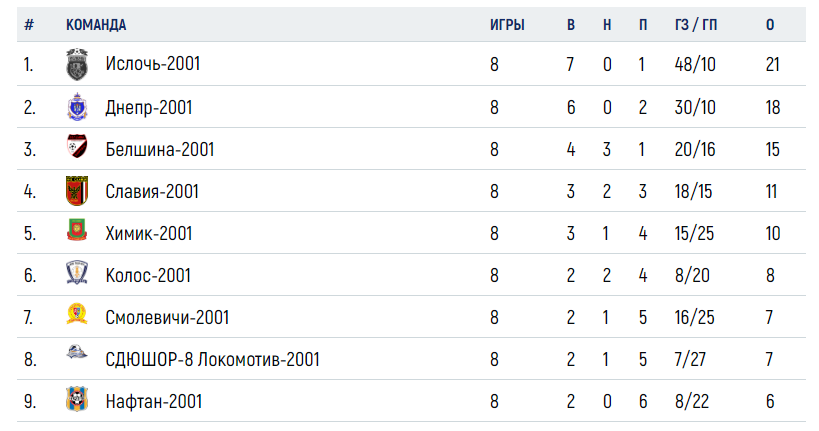This screenshot has height=431, width=819.
Task: Open the СДЮШОР-8 Локомотив-2001 team link
Action: click(x=212, y=359)
